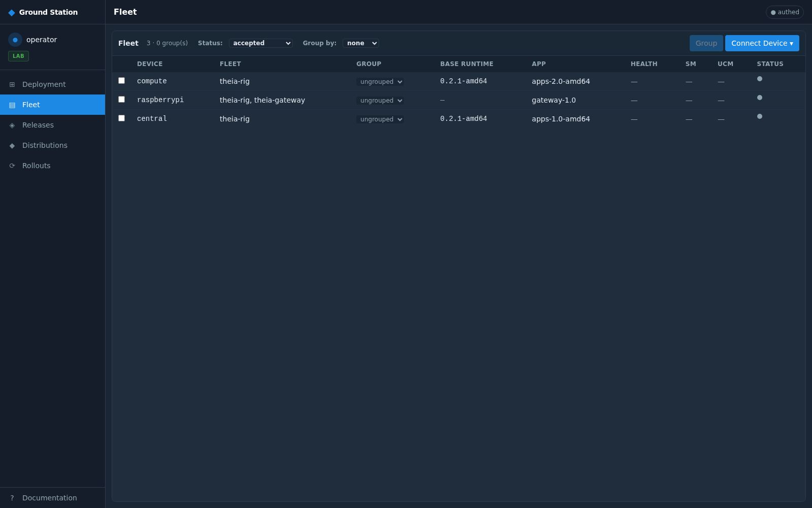Click app cell 'apps-1.0-amd64'
812x508 pixels.
click(x=561, y=119)
